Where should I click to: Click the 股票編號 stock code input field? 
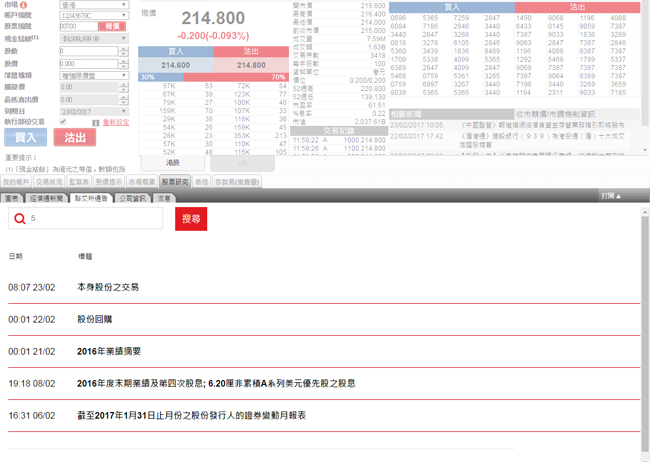coord(80,27)
